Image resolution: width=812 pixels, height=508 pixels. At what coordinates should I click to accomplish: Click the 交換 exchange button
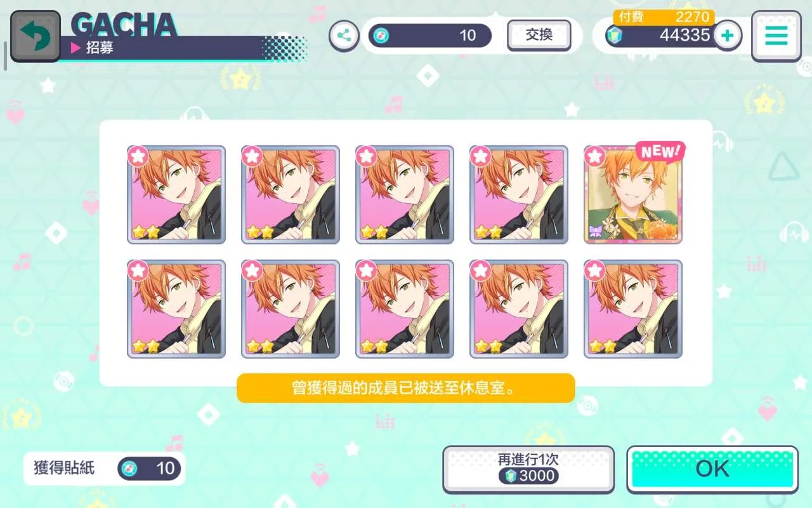pos(539,35)
